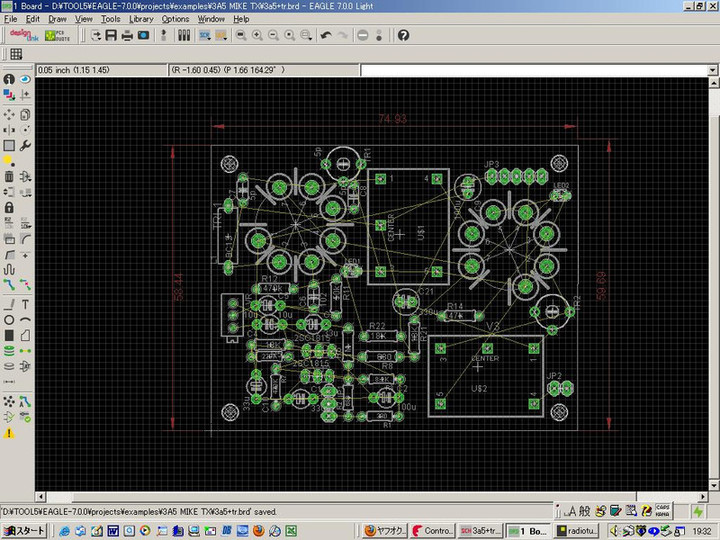
Task: Select the Info tool in the left toolbar
Action: (8, 79)
